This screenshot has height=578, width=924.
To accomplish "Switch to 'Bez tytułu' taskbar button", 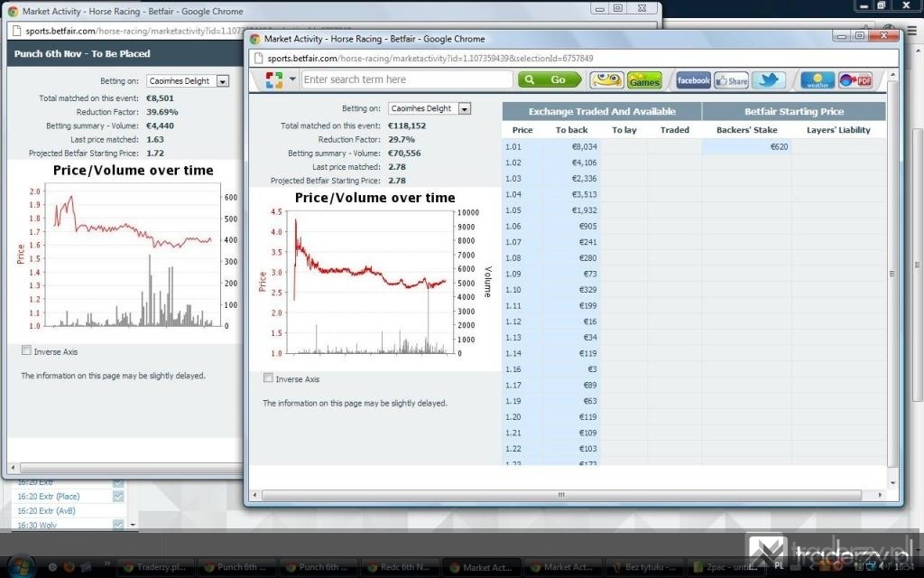I will point(643,567).
